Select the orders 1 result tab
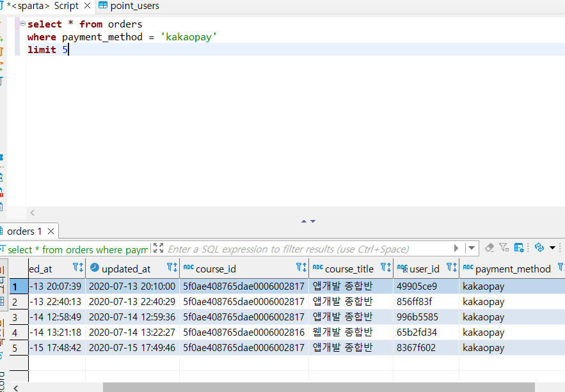Screen dimensions: 565x392 [x=24, y=231]
